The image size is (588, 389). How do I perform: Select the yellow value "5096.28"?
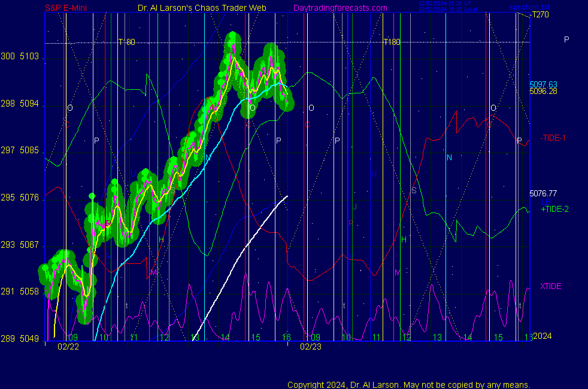543,91
